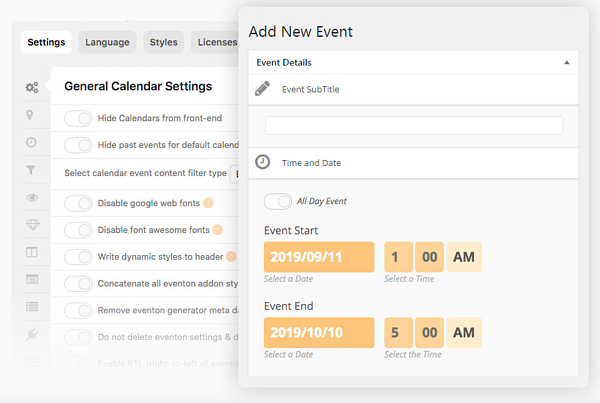Toggle Concatenate all eventon addon styles
Viewport: 600px width, 403px height.
click(x=78, y=284)
